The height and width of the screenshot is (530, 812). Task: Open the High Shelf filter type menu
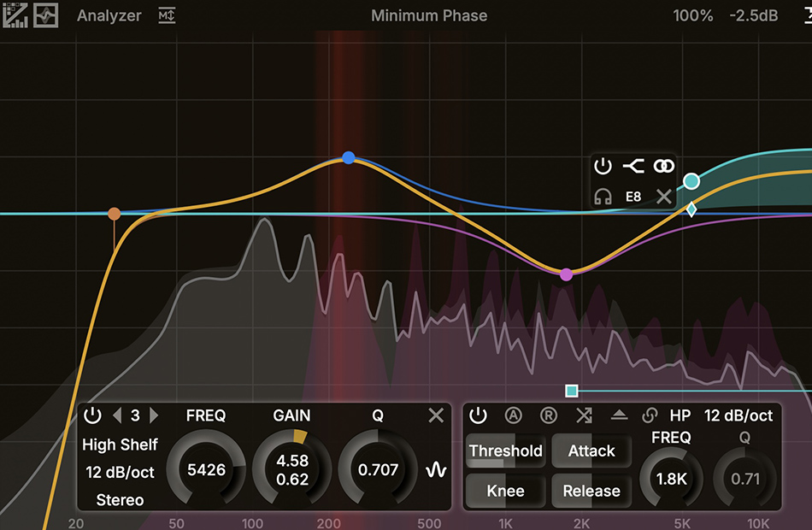(120, 445)
